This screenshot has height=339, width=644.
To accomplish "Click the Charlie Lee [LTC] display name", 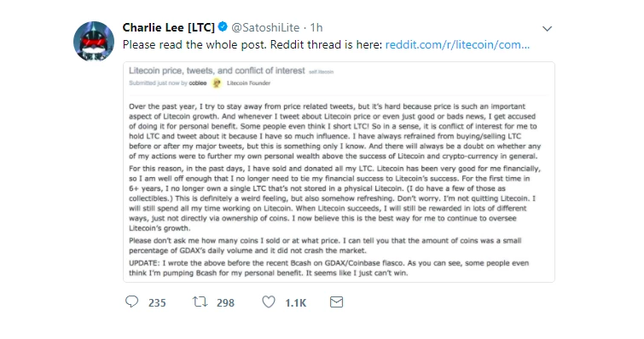I will tap(168, 27).
